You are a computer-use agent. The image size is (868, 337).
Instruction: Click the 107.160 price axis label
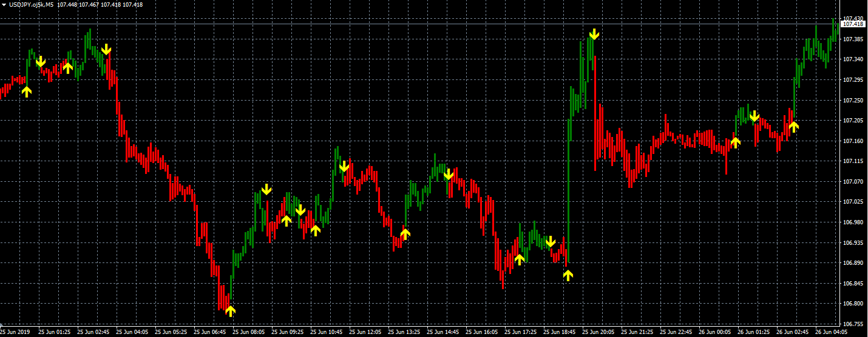(x=853, y=141)
